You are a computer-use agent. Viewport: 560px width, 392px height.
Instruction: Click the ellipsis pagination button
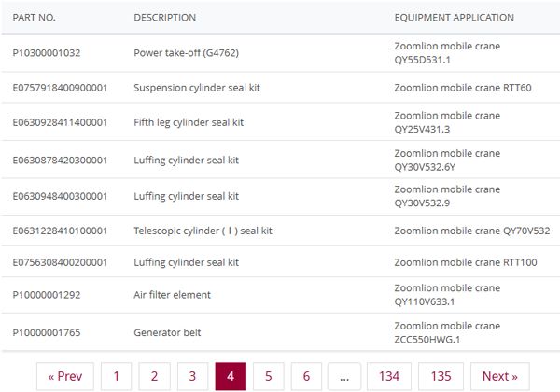(x=344, y=376)
